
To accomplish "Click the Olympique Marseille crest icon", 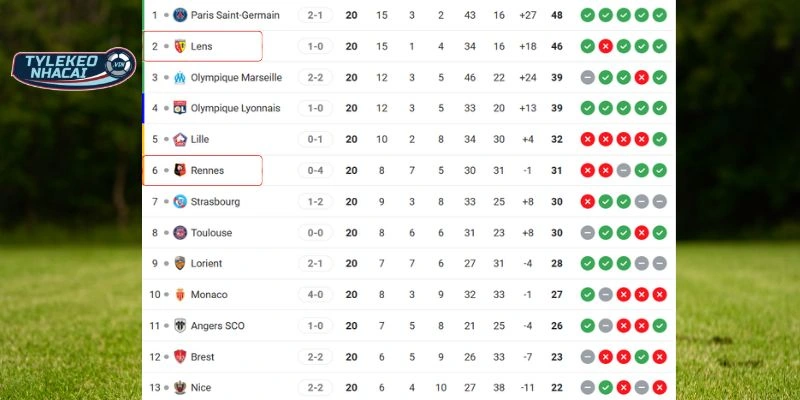I will click(x=180, y=77).
